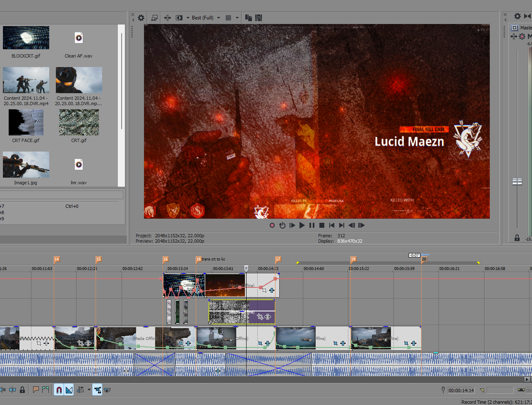Screen dimensions: 532x405
Task: Copy snapshot to clipboard
Action: (x=249, y=18)
